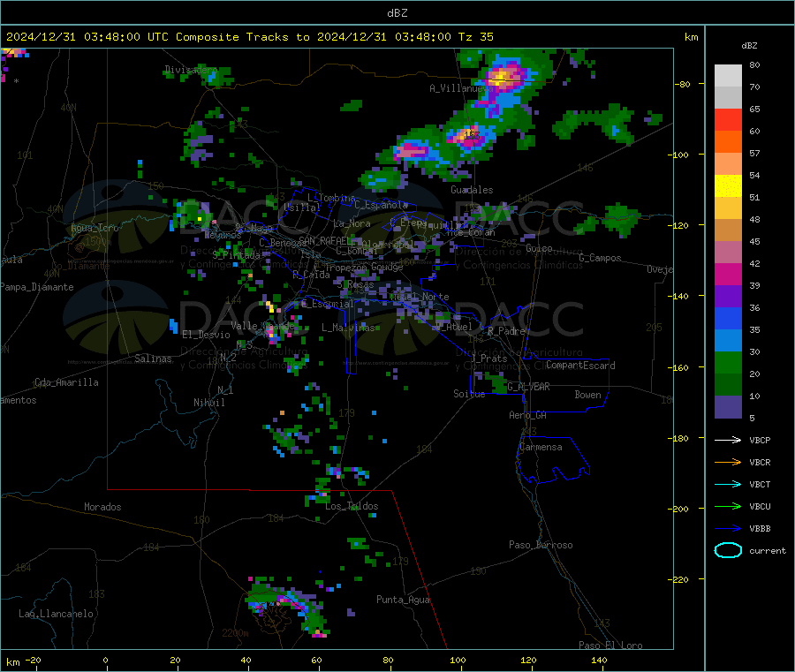The height and width of the screenshot is (672, 795).
Task: Select the yellow 51 dBZ color swatch
Action: (728, 186)
